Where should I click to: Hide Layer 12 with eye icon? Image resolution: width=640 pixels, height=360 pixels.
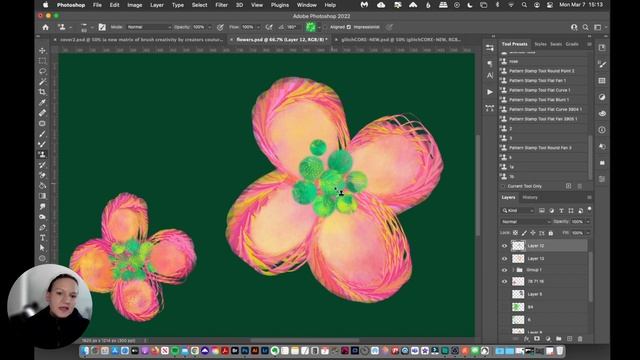(504, 246)
